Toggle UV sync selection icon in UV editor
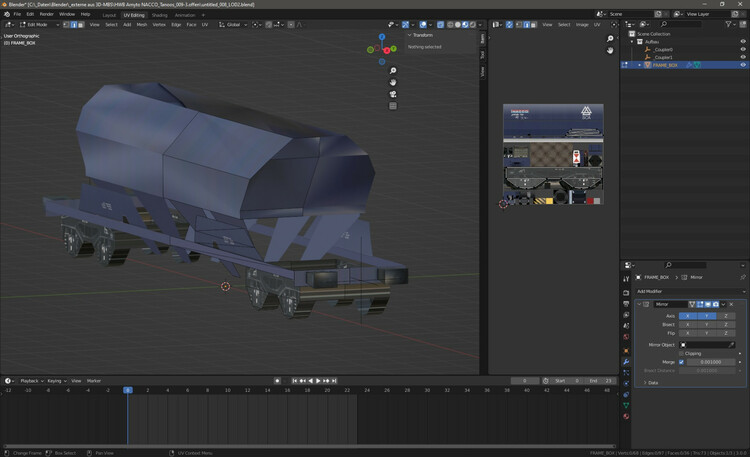Image resolution: width=750 pixels, height=457 pixels. (x=509, y=24)
